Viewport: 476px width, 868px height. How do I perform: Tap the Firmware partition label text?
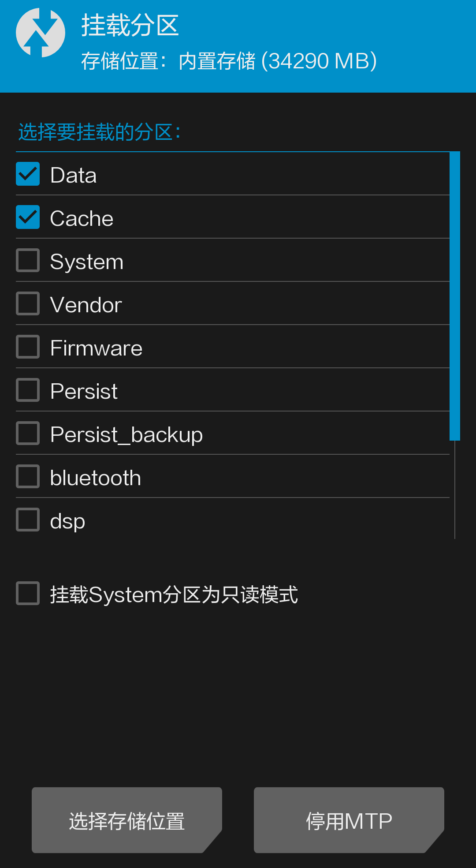click(96, 348)
